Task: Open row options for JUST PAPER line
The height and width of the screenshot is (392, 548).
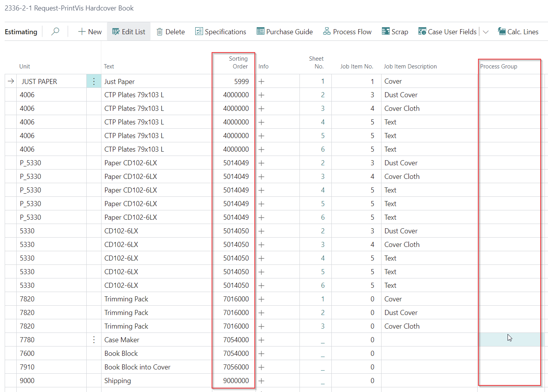Action: pyautogui.click(x=94, y=81)
